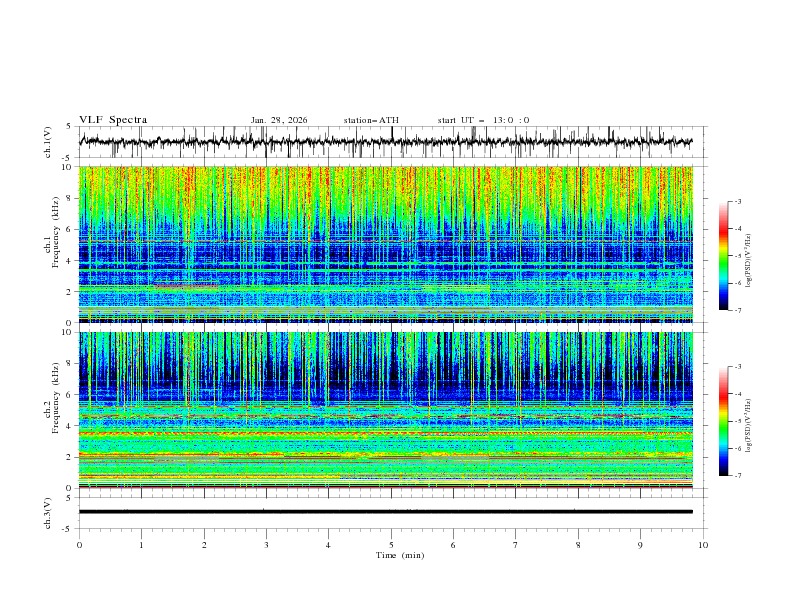
Task: Click the time axis tick label "8"
Action: click(578, 545)
